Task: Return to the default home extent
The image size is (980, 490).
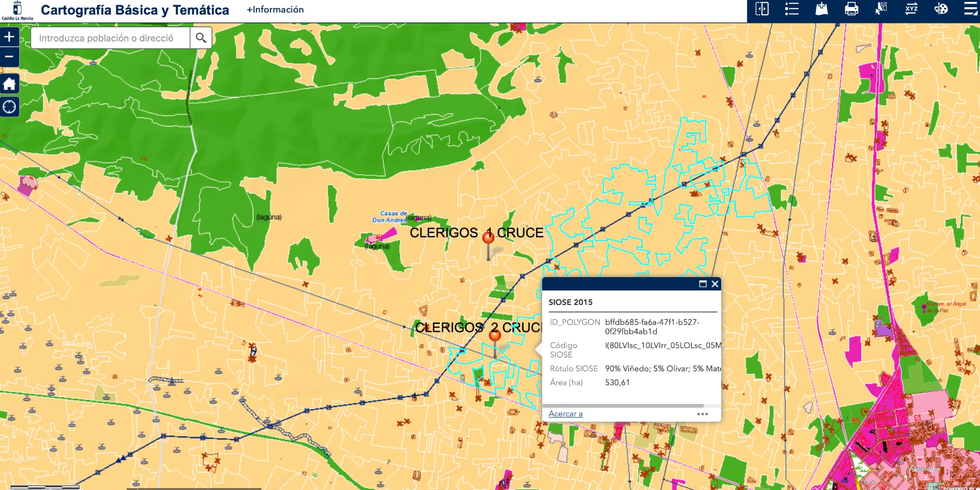Action: [x=9, y=84]
